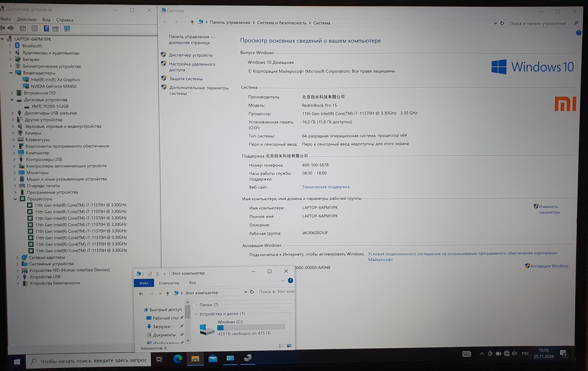Expand the Bluetooth device category
The image size is (588, 371).
10,46
